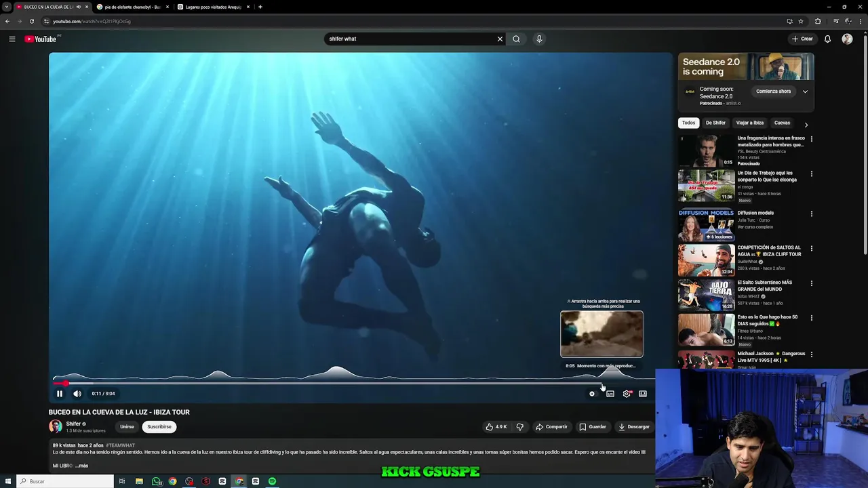Image resolution: width=868 pixels, height=488 pixels.
Task: Click the taskbar Buscar search box
Action: click(65, 481)
